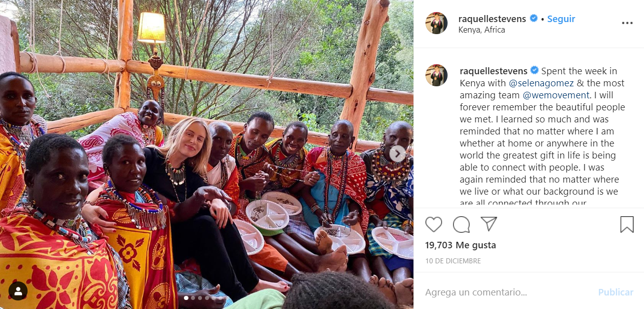644x309 pixels.
Task: Show tagged people on the photo
Action: pos(18,291)
